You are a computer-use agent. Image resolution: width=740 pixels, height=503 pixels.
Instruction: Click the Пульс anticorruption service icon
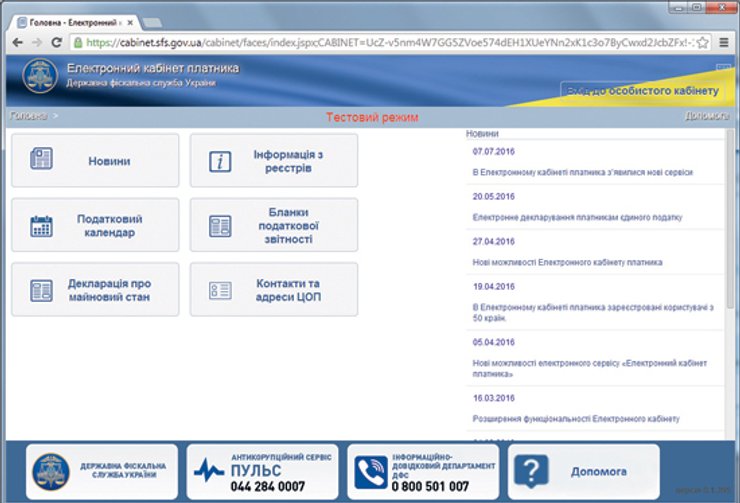(x=210, y=470)
